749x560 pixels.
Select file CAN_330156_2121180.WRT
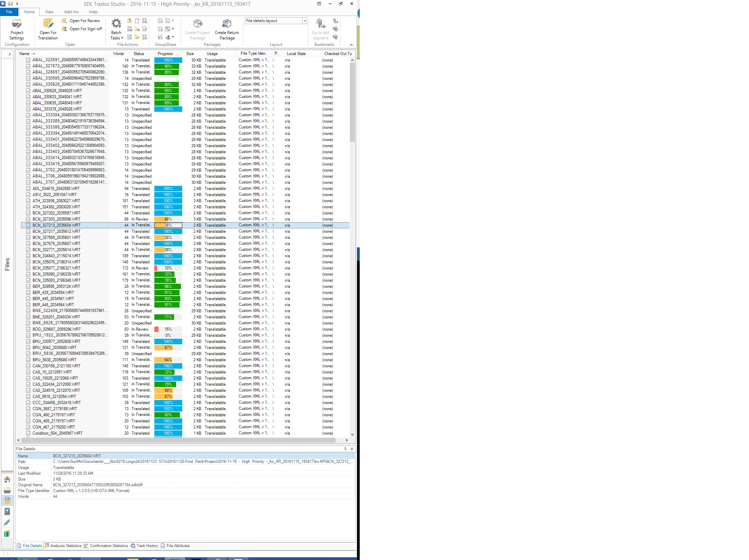[x=56, y=366]
